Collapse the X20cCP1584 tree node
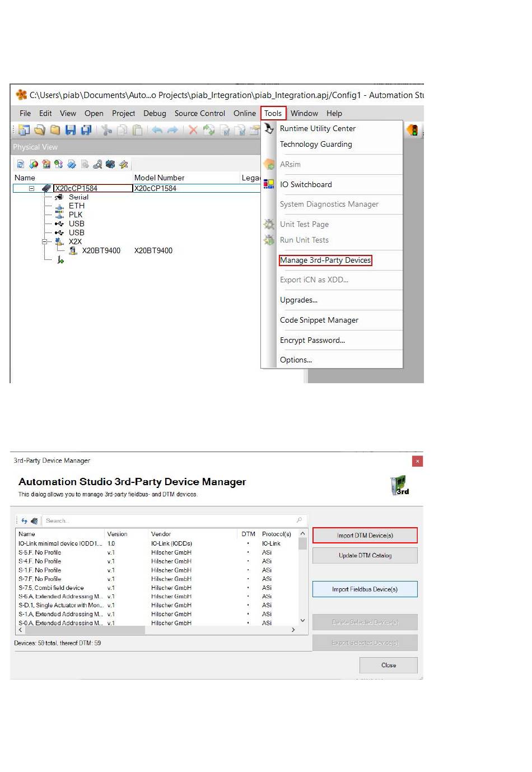This screenshot has width=532, height=772. pos(32,188)
